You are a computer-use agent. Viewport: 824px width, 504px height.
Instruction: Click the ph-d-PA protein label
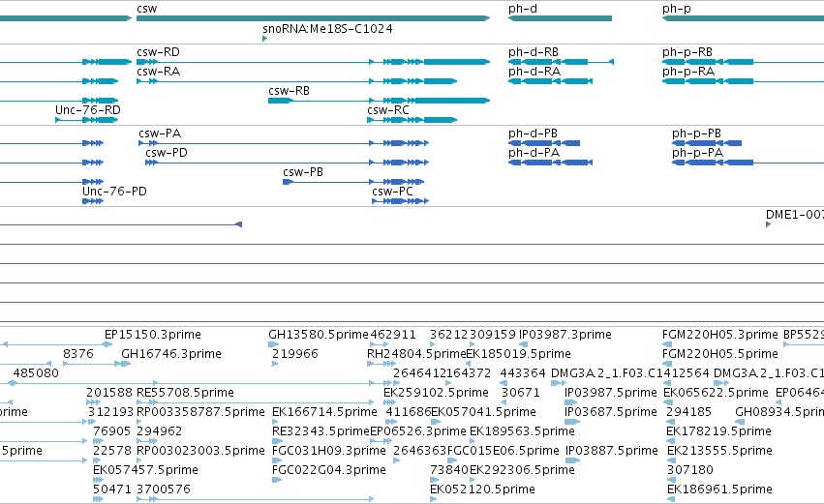pos(534,153)
